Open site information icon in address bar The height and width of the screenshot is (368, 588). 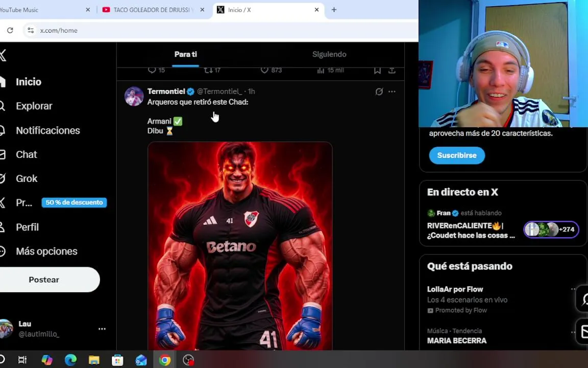pos(31,31)
